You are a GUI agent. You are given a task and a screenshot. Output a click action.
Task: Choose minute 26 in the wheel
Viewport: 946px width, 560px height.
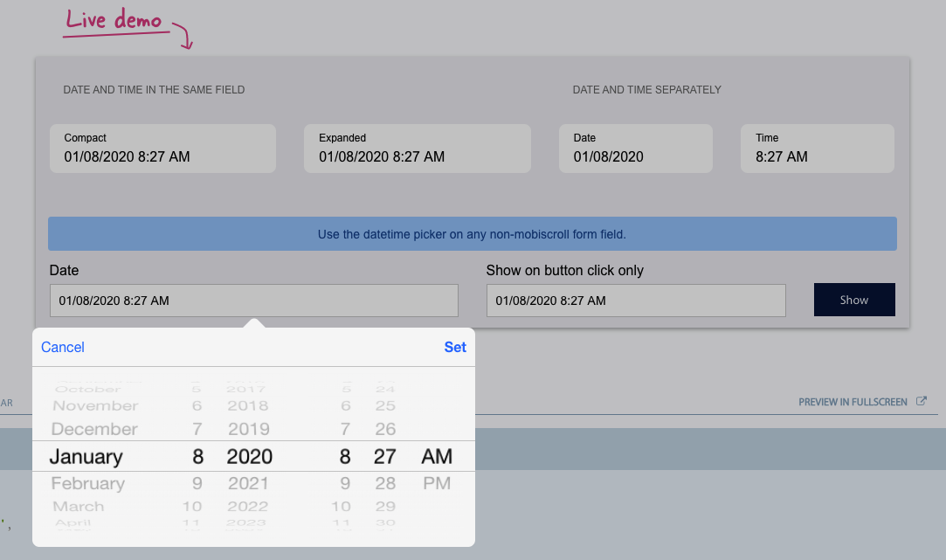click(x=385, y=429)
